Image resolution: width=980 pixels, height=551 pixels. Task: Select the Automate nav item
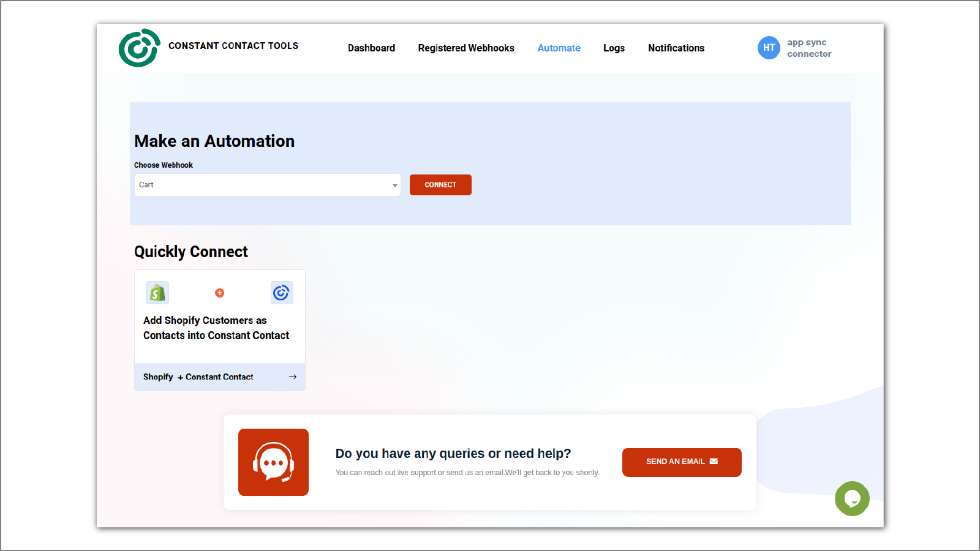pyautogui.click(x=559, y=48)
